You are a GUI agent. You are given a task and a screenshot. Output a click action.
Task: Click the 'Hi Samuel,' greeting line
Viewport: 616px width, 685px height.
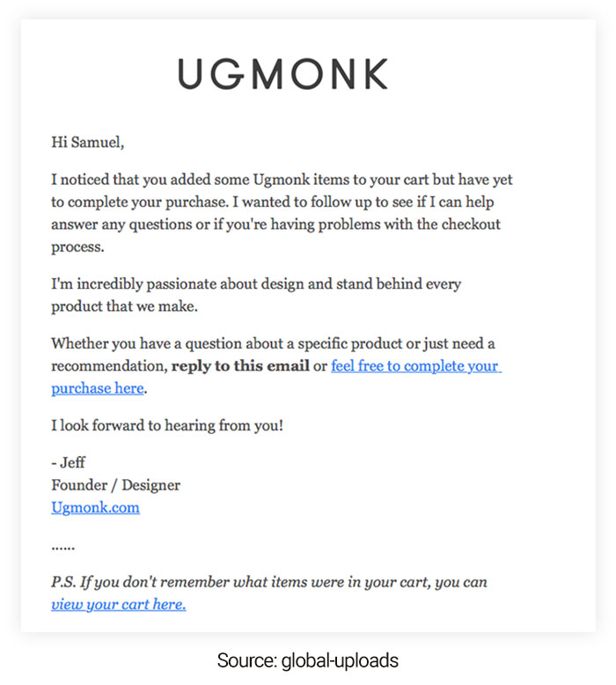point(87,140)
